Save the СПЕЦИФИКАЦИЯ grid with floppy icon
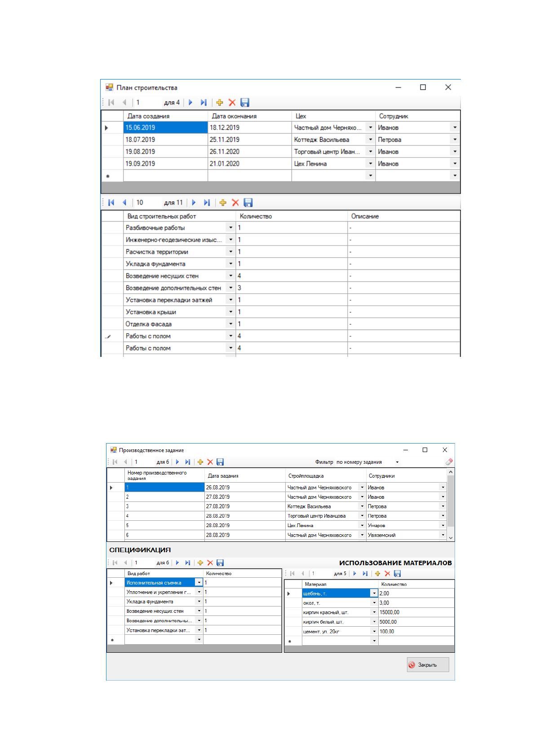Image resolution: width=535 pixels, height=756 pixels. point(220,563)
